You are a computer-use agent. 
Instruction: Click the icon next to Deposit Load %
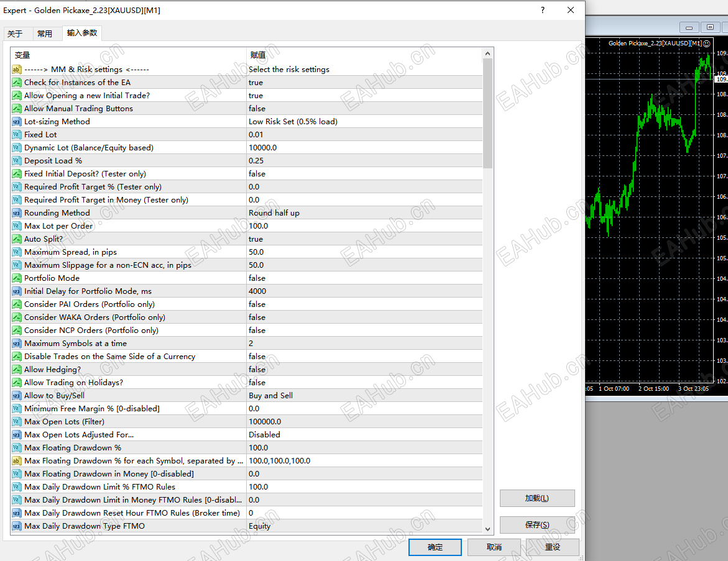tap(17, 160)
